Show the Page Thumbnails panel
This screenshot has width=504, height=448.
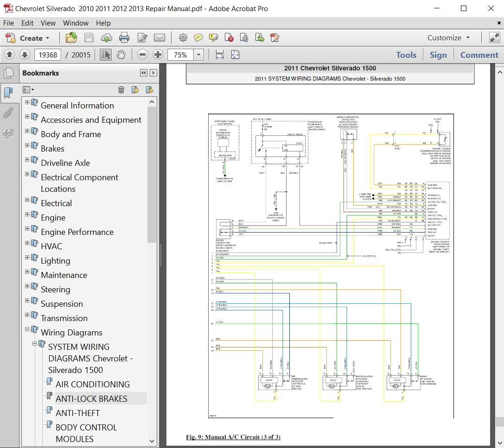click(9, 73)
